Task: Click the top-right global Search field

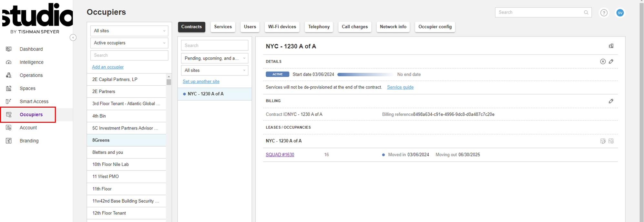Action: click(x=540, y=13)
